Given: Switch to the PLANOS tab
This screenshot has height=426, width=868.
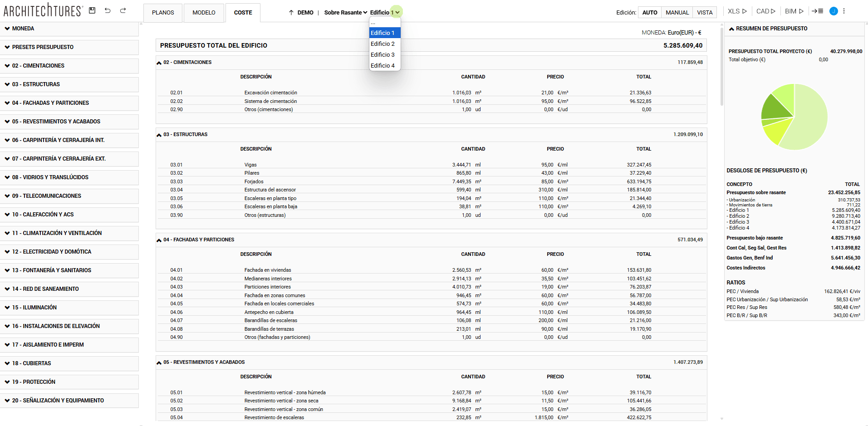Looking at the screenshot, I should pyautogui.click(x=163, y=13).
